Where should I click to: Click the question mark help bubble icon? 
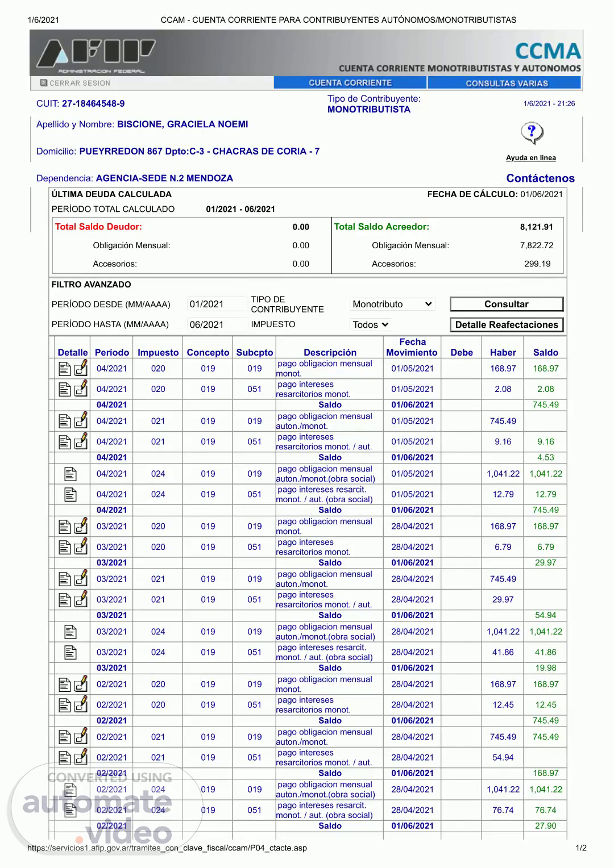click(x=532, y=133)
